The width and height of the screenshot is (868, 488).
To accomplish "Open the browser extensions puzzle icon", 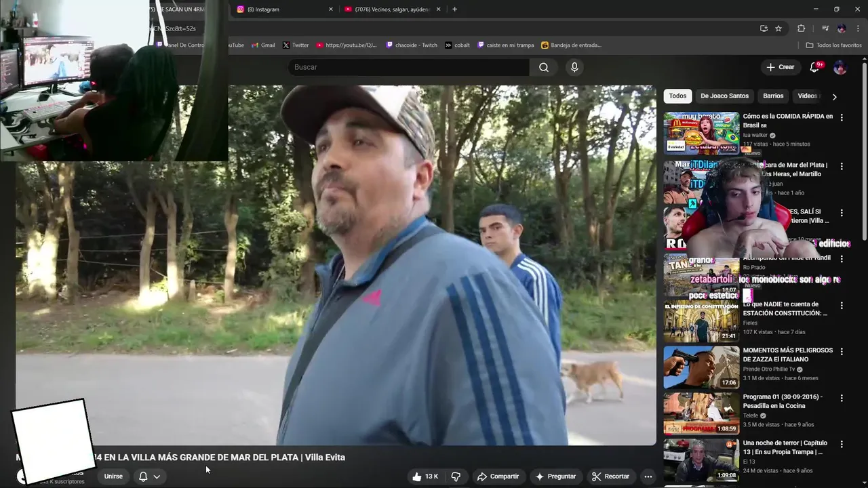I will (x=801, y=28).
